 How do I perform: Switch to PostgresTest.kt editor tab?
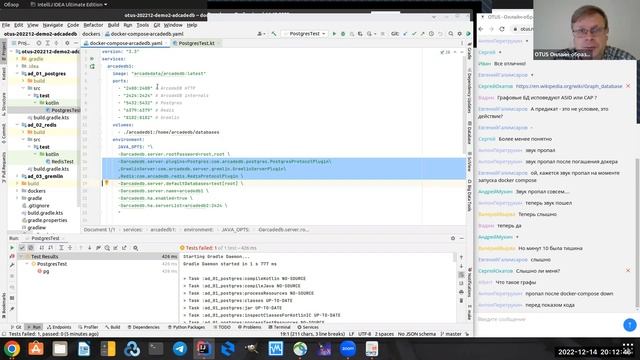(x=196, y=43)
